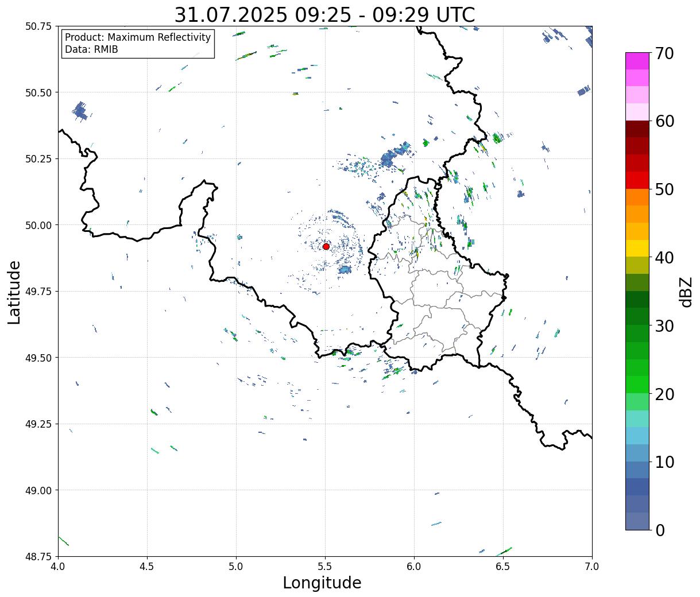Click colorbar tick label 10

664,462
